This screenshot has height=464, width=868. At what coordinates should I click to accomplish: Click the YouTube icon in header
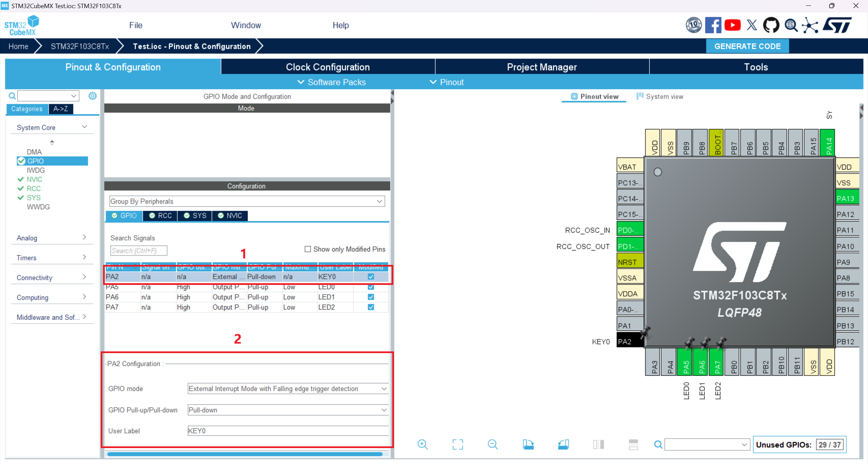pyautogui.click(x=732, y=25)
